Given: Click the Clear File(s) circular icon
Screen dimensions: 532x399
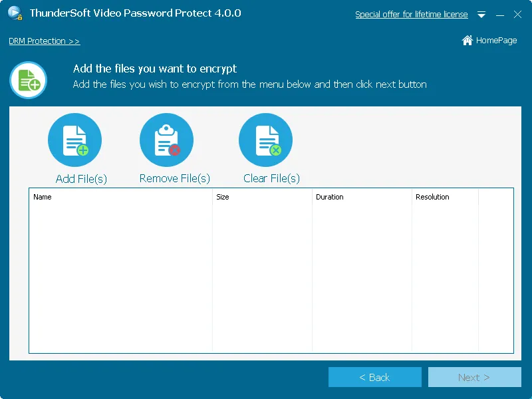Looking at the screenshot, I should [265, 140].
